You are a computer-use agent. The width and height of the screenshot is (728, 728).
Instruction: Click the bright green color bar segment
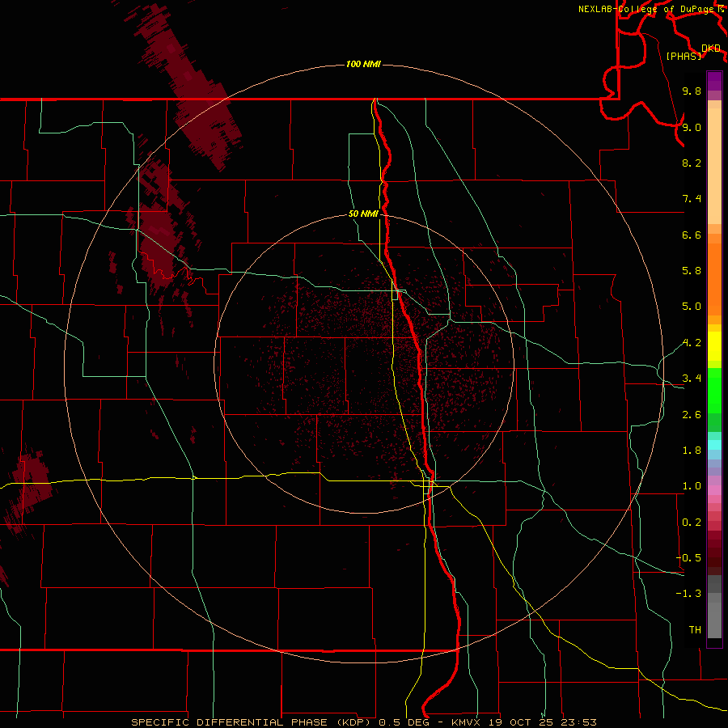[714, 389]
